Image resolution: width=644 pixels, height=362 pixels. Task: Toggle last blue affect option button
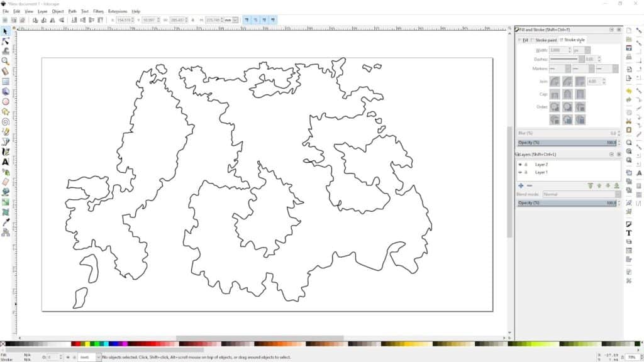coord(273,19)
